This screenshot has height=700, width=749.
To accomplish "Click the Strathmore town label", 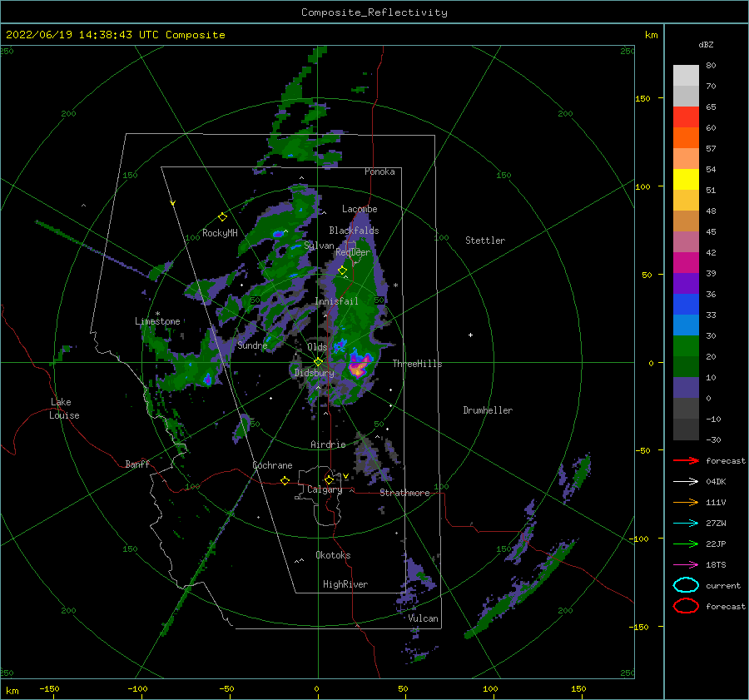I will click(x=404, y=493).
